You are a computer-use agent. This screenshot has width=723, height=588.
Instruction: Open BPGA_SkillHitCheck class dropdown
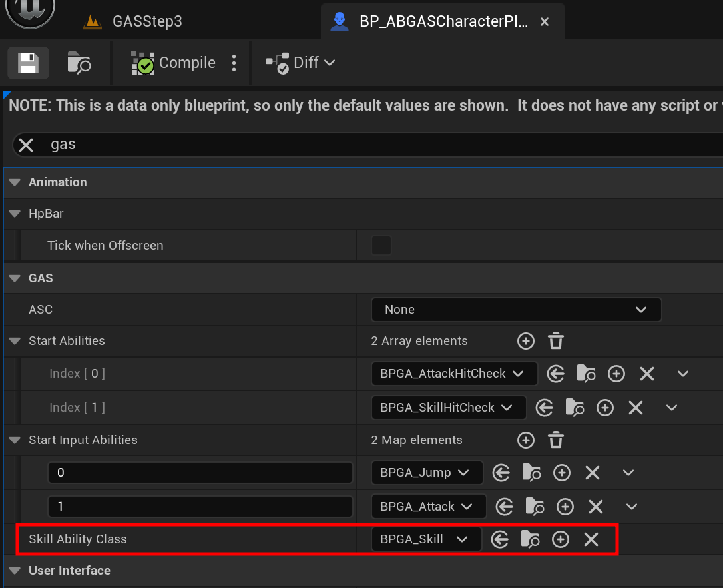(x=448, y=408)
